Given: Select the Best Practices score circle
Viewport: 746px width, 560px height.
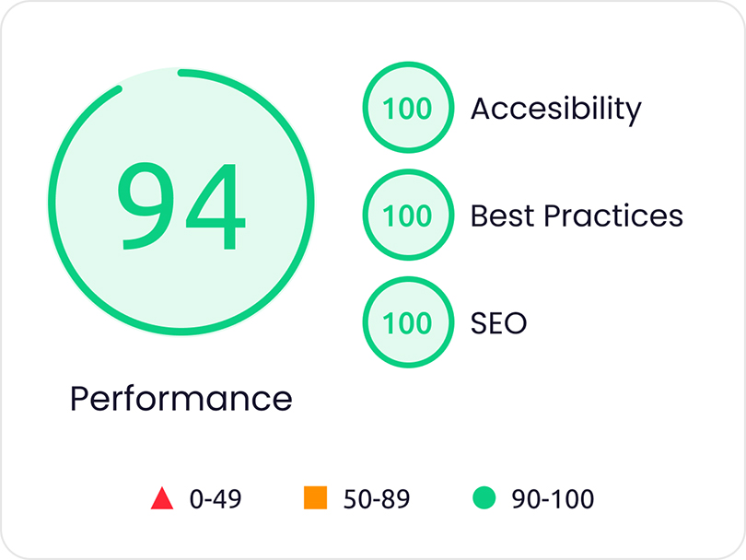Looking at the screenshot, I should (x=408, y=215).
